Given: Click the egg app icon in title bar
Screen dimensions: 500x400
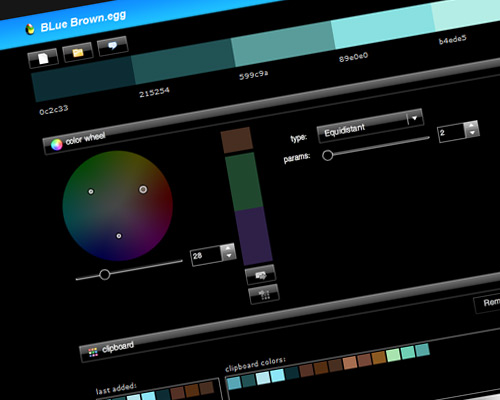Looking at the screenshot, I should (x=30, y=29).
